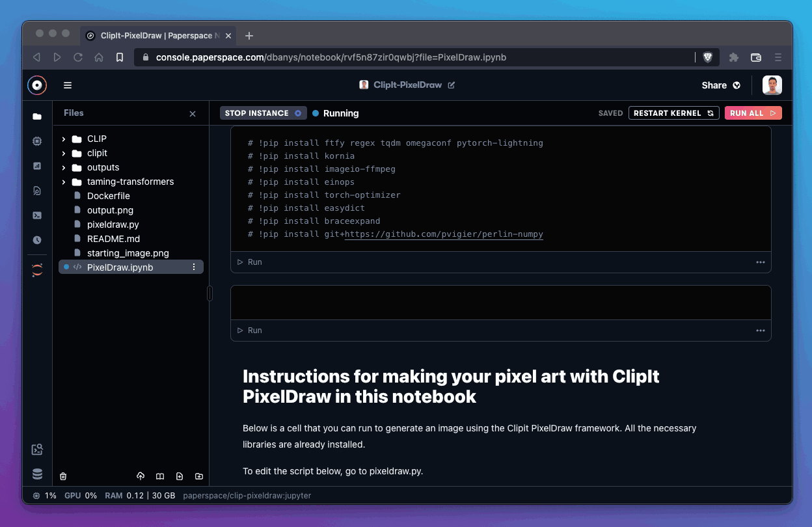This screenshot has height=527, width=812.
Task: Click the Running status text
Action: point(341,113)
